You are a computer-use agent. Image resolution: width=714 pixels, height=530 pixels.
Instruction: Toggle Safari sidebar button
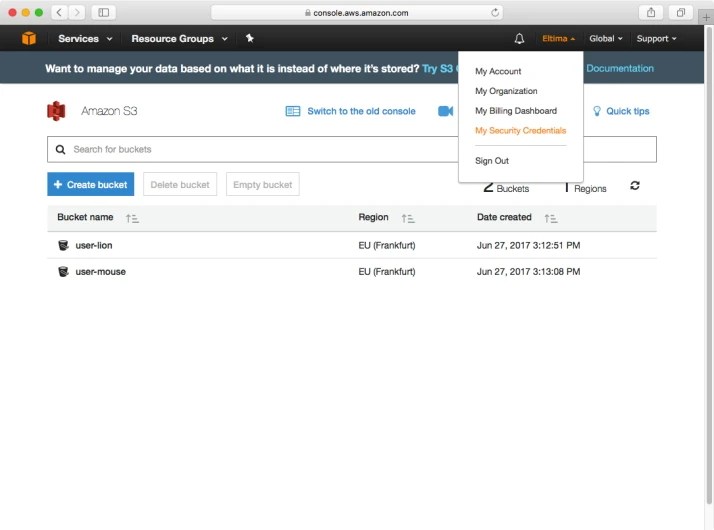pyautogui.click(x=104, y=12)
